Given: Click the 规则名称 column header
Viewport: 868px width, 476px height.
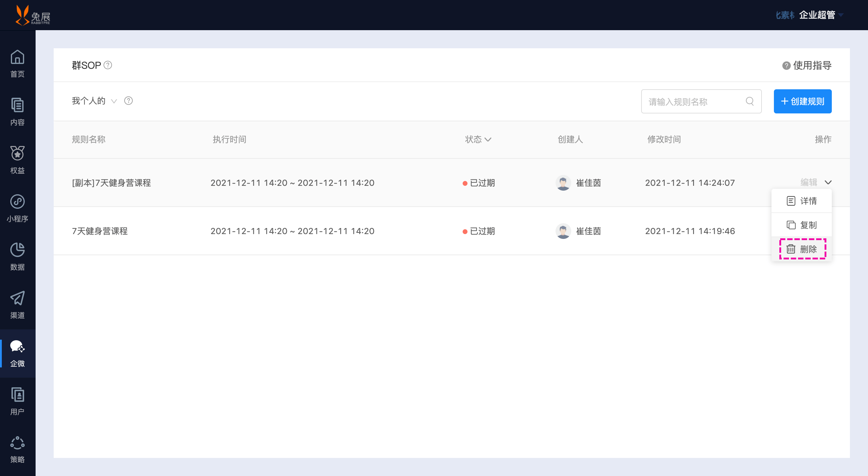Looking at the screenshot, I should point(89,139).
